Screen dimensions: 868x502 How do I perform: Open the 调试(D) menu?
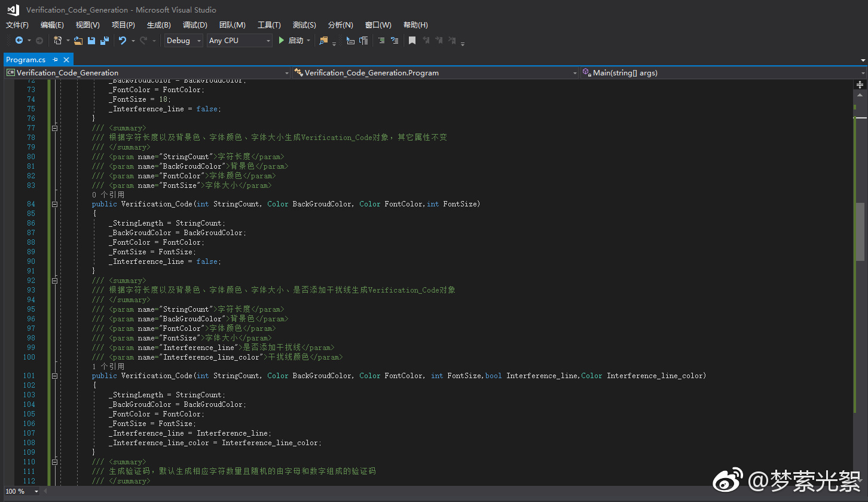[195, 25]
